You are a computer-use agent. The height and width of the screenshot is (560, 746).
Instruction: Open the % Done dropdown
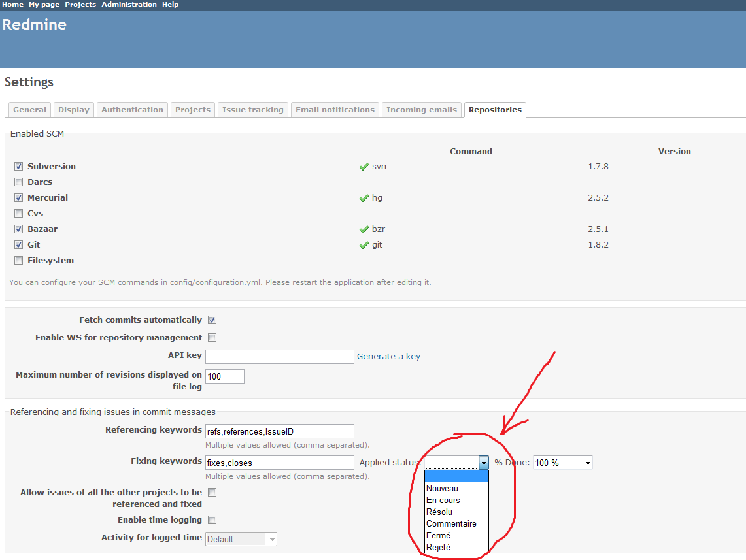coord(563,463)
